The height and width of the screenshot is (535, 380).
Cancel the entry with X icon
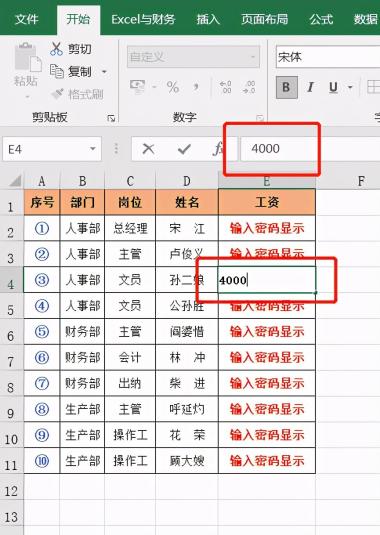pos(148,149)
